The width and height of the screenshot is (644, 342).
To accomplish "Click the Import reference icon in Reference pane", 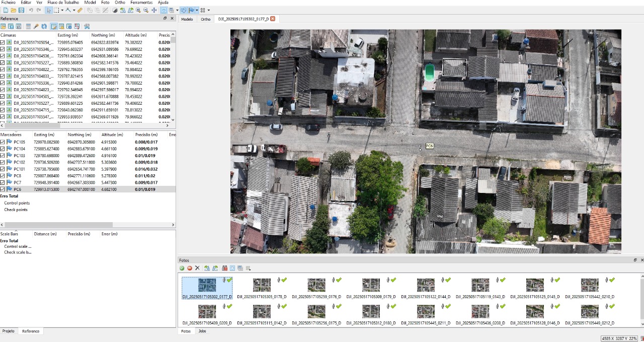I will [x=3, y=26].
